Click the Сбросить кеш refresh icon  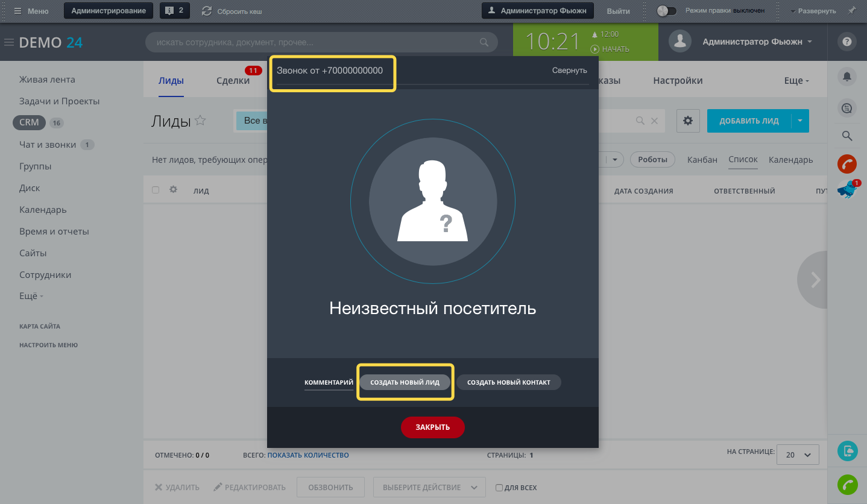207,10
